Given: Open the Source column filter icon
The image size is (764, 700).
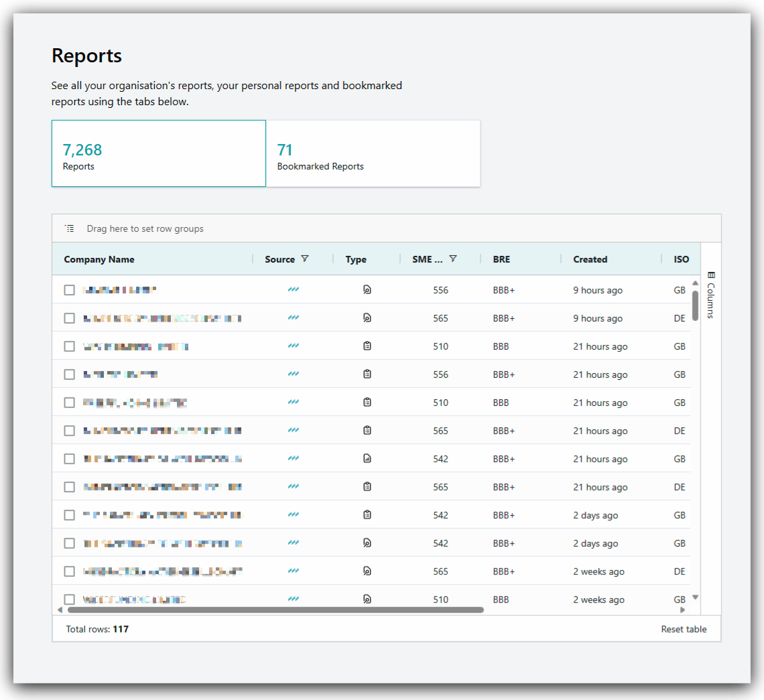Looking at the screenshot, I should click(305, 259).
